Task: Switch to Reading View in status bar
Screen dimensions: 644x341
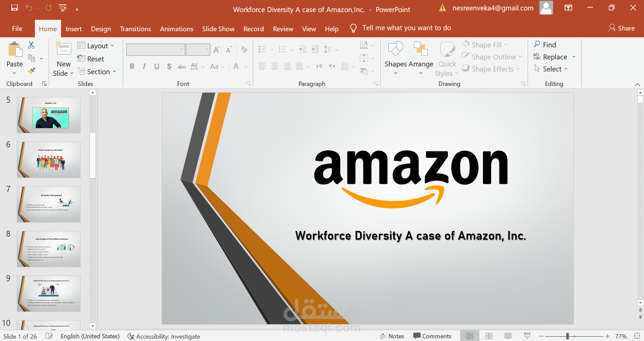Action: [508, 336]
